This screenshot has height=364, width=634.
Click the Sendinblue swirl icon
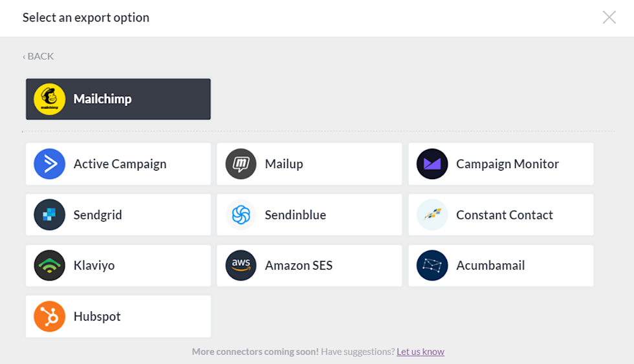click(x=241, y=215)
